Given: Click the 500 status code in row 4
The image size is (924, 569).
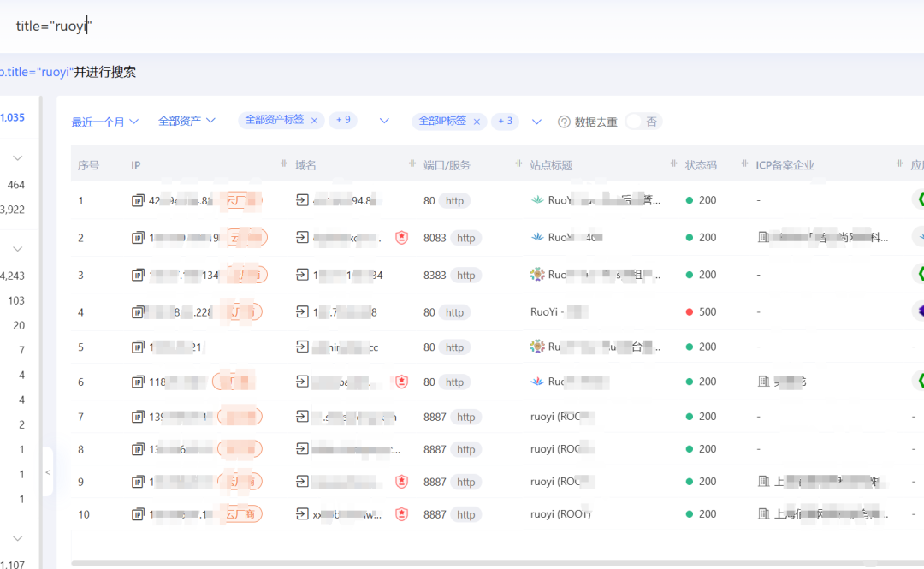Looking at the screenshot, I should tap(708, 312).
